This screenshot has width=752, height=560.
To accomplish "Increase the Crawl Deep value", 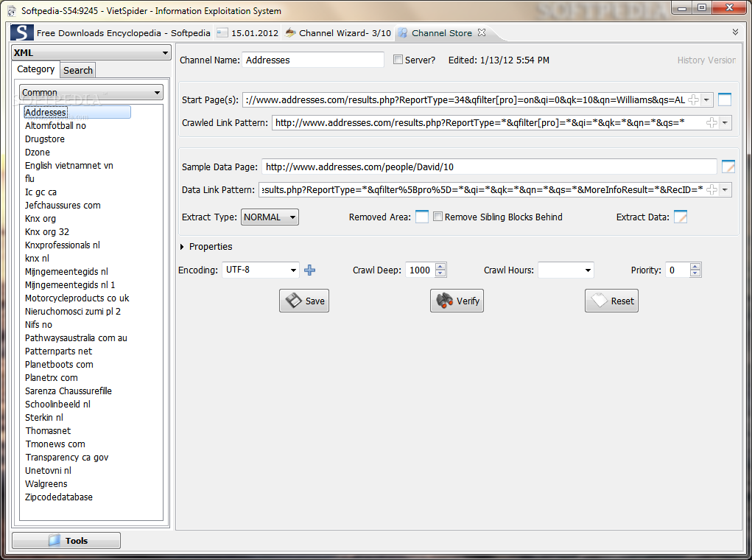I will coord(440,266).
